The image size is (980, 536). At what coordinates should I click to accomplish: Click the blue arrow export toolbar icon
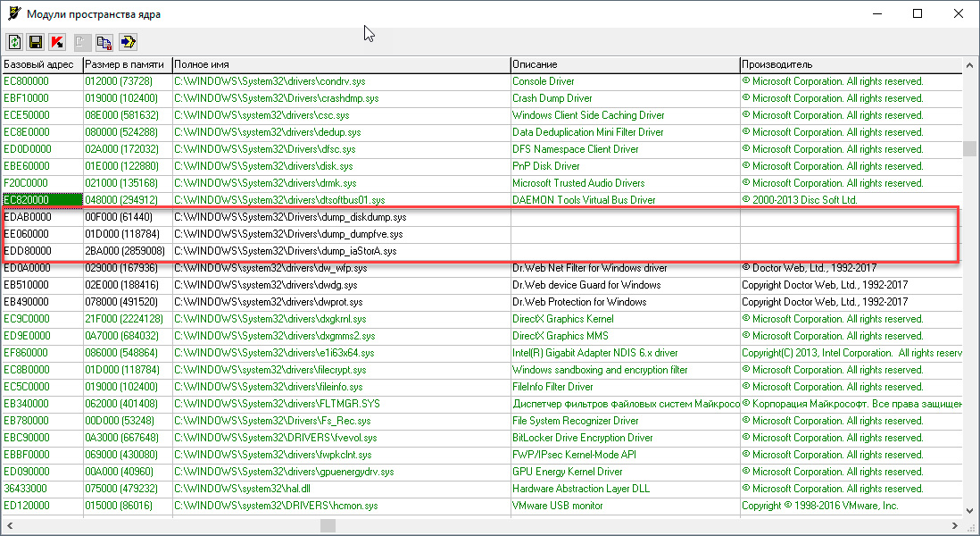click(x=128, y=41)
